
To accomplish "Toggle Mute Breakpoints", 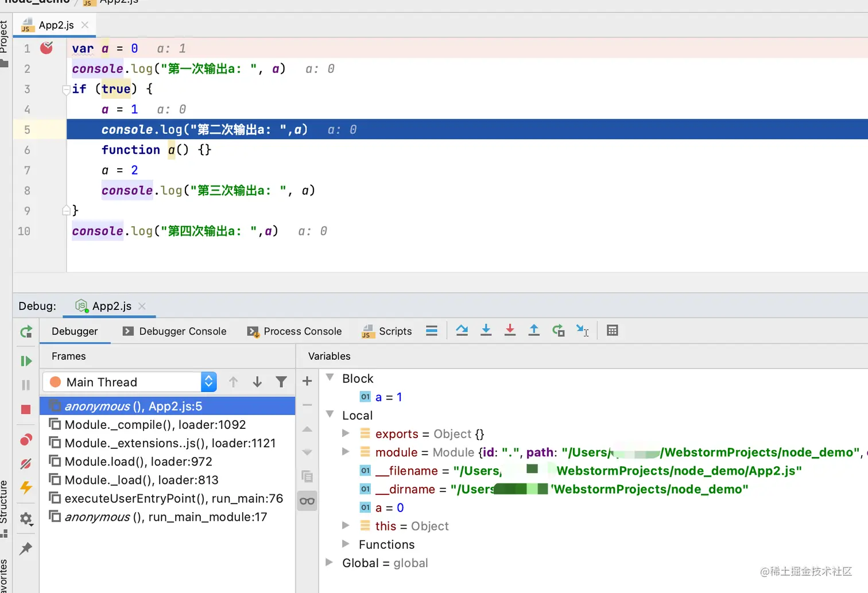I will [x=26, y=464].
